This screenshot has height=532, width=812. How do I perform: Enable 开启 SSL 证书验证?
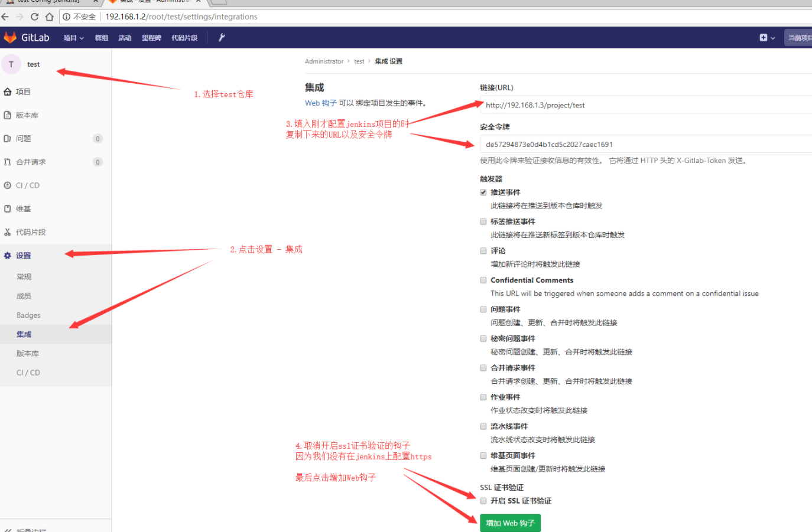tap(483, 500)
